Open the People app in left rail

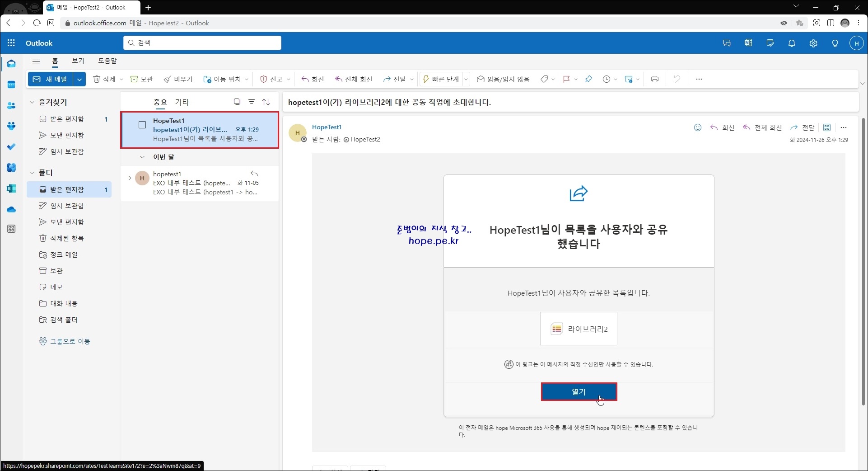(11, 105)
